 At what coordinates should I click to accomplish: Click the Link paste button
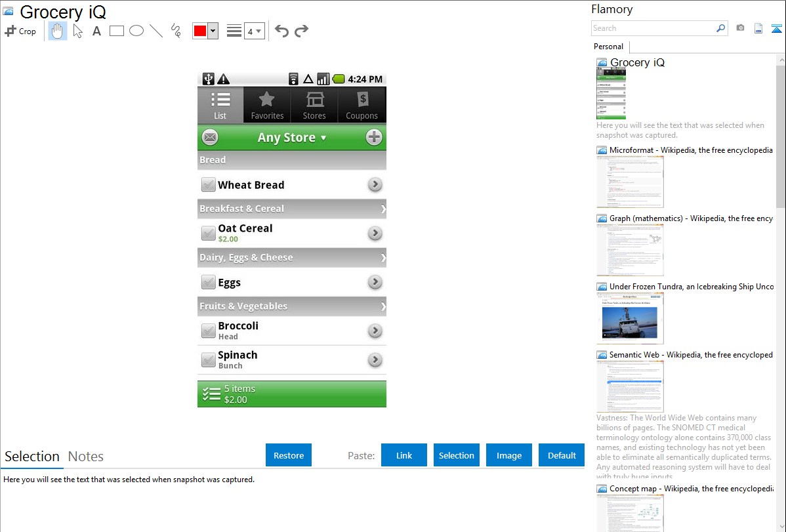(x=404, y=455)
